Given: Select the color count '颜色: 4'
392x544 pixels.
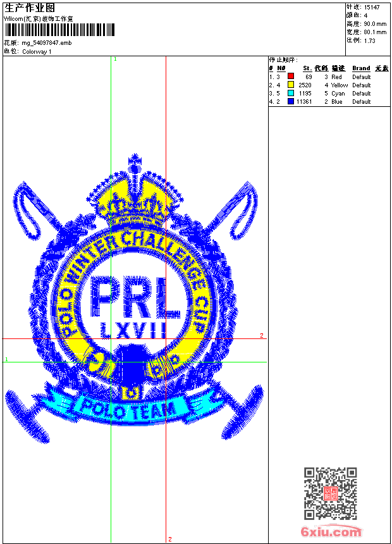Looking at the screenshot, I should [357, 15].
